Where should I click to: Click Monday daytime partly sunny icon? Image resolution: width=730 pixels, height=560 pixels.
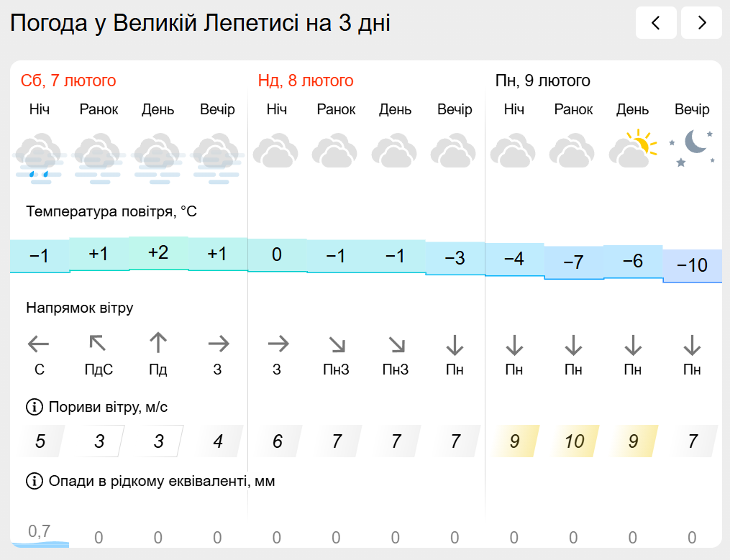633,150
